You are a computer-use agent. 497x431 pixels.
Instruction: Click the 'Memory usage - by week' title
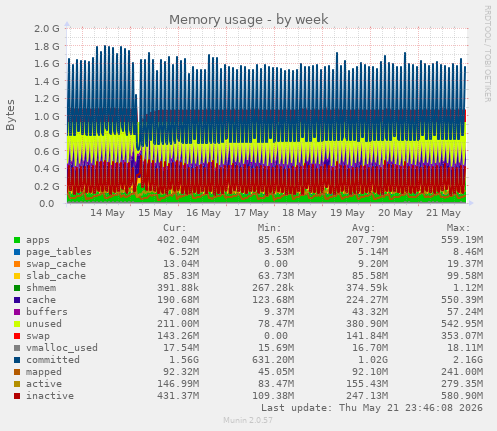pyautogui.click(x=249, y=20)
